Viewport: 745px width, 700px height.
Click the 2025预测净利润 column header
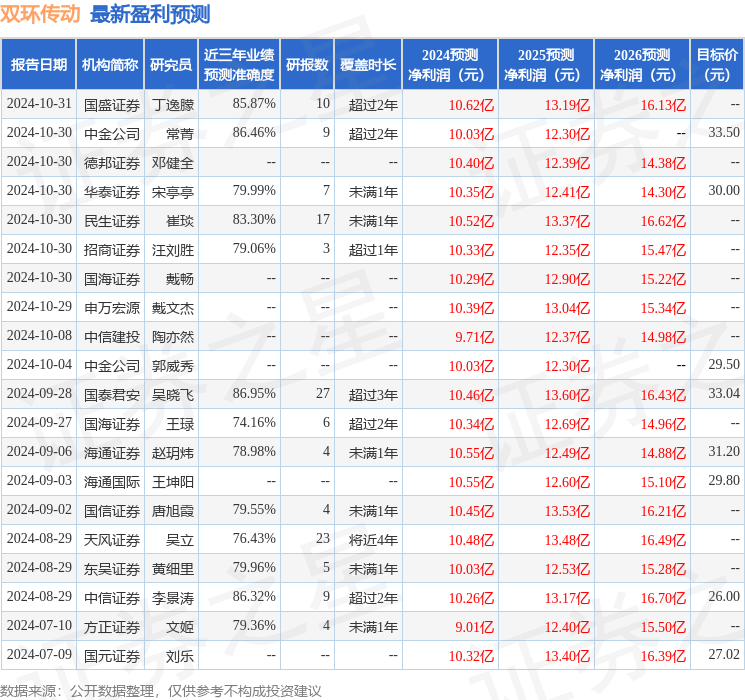(546, 65)
